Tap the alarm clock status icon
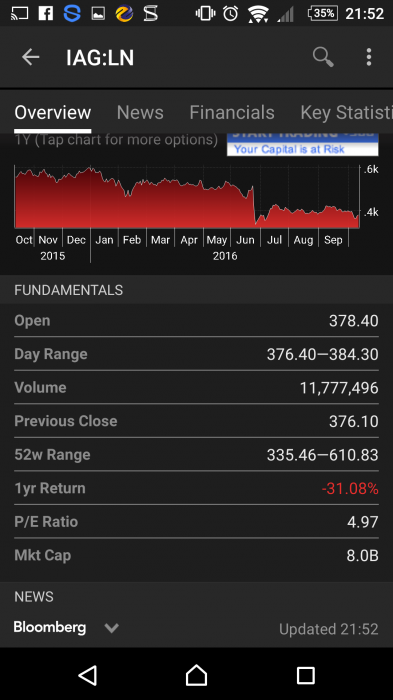This screenshot has height=700, width=393. click(230, 14)
